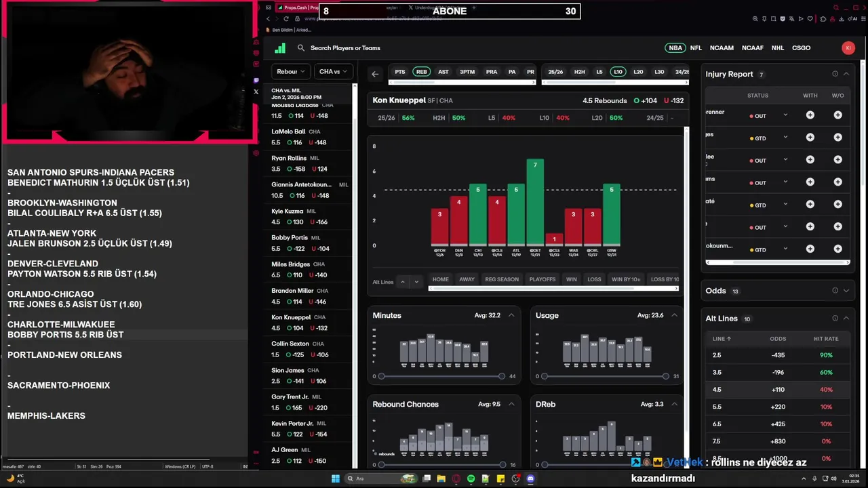Toggle the HOME split filter
Viewport: 868px width, 488px height.
coord(441,279)
